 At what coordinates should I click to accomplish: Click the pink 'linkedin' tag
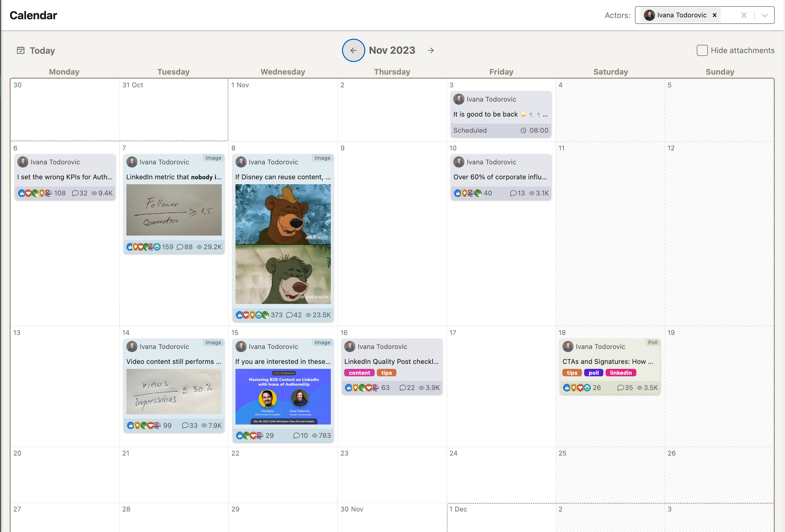click(x=621, y=373)
